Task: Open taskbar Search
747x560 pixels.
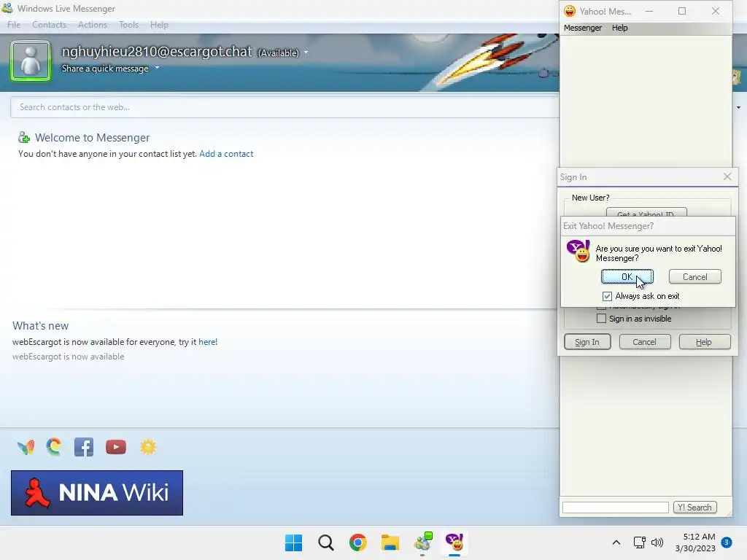Action: (326, 542)
